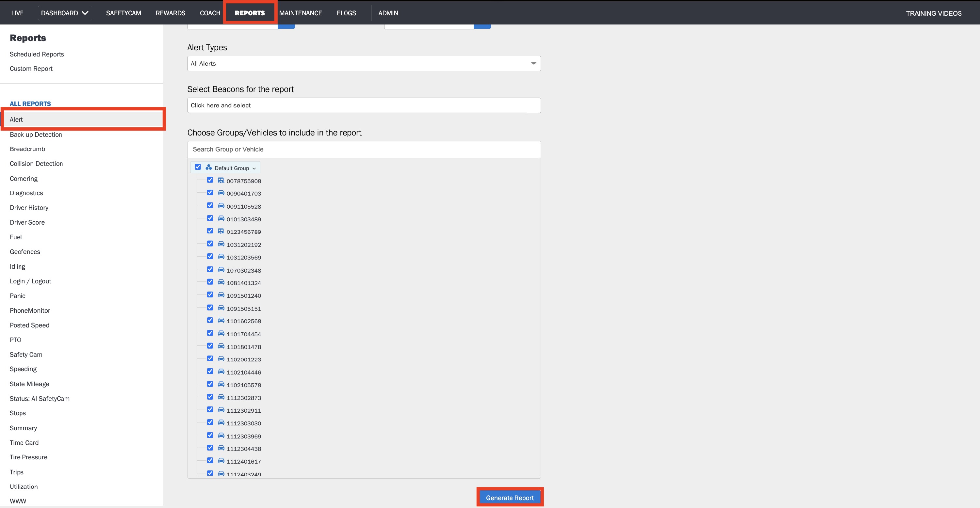
Task: Select the Posted Speed report
Action: pos(30,325)
